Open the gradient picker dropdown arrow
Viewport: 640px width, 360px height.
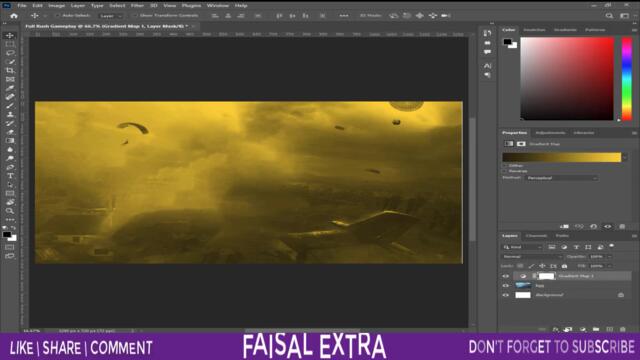[625, 157]
